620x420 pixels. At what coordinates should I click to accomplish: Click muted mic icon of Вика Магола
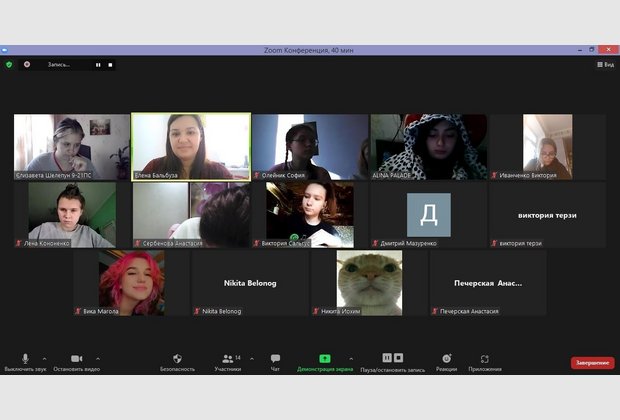coord(78,311)
